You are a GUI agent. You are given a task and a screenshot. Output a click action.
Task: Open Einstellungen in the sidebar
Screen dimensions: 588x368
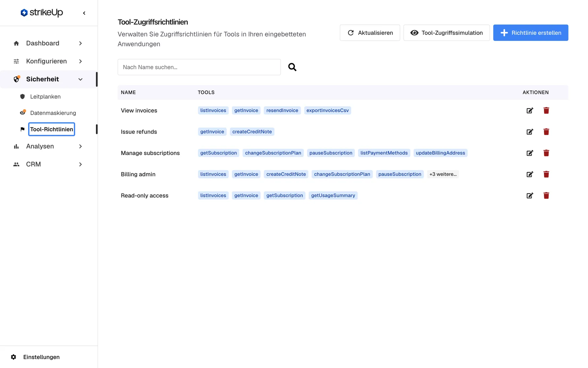pos(41,357)
